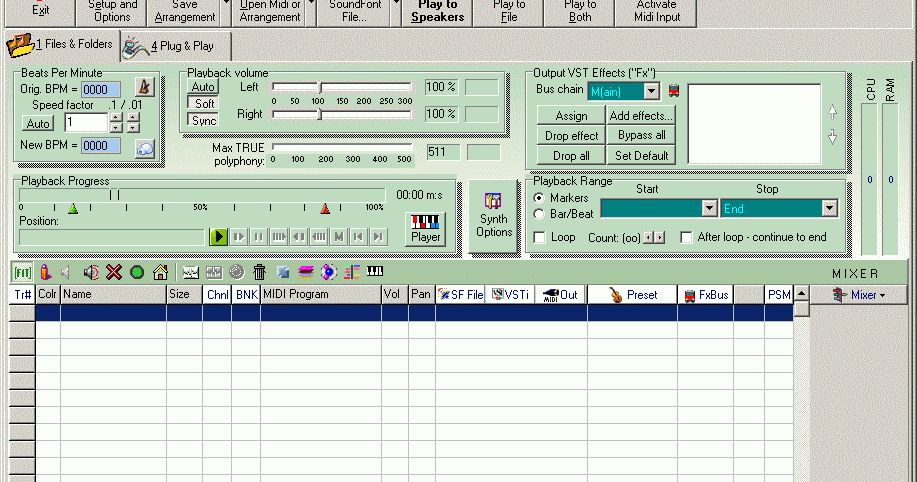This screenshot has width=917, height=482.
Task: Start playback with green play button
Action: [218, 237]
